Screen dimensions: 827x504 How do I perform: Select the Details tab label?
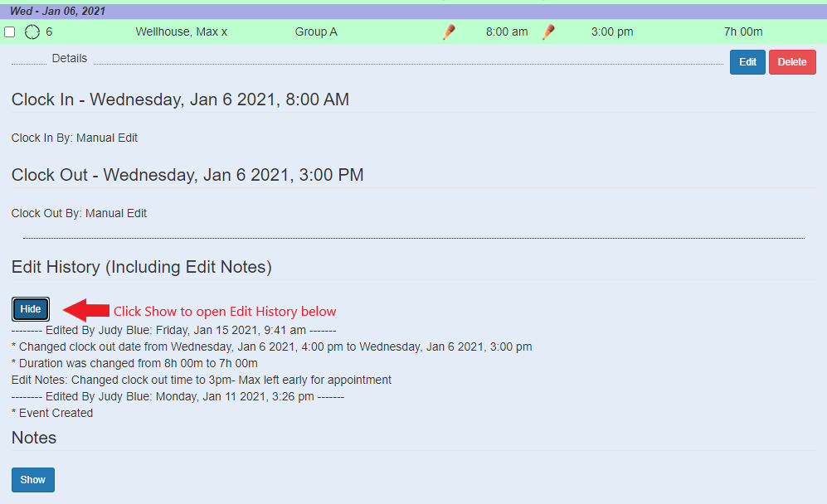tap(69, 58)
